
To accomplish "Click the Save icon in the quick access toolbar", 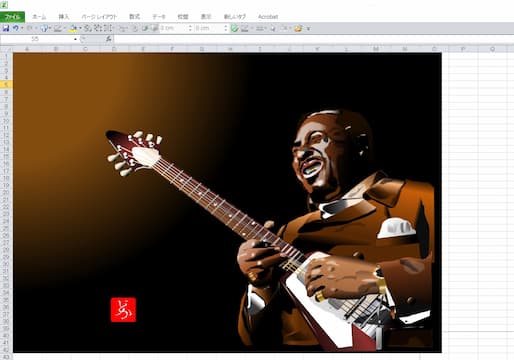I will point(6,29).
